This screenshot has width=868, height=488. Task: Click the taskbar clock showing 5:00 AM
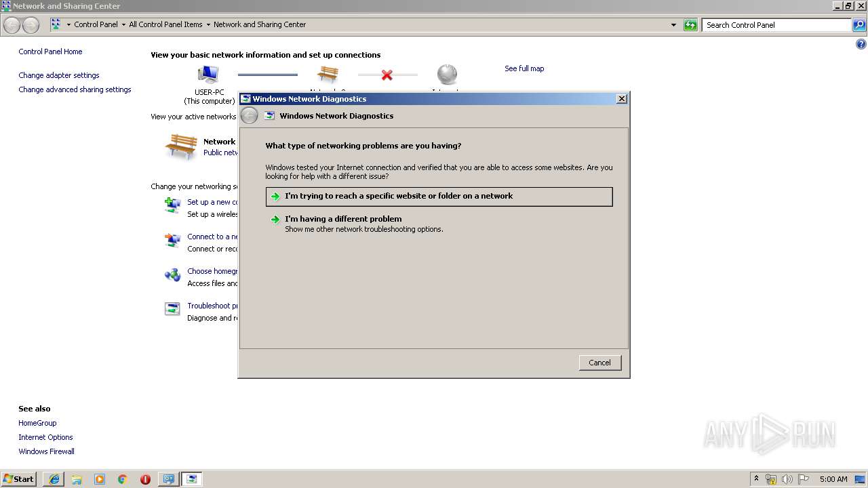833,479
